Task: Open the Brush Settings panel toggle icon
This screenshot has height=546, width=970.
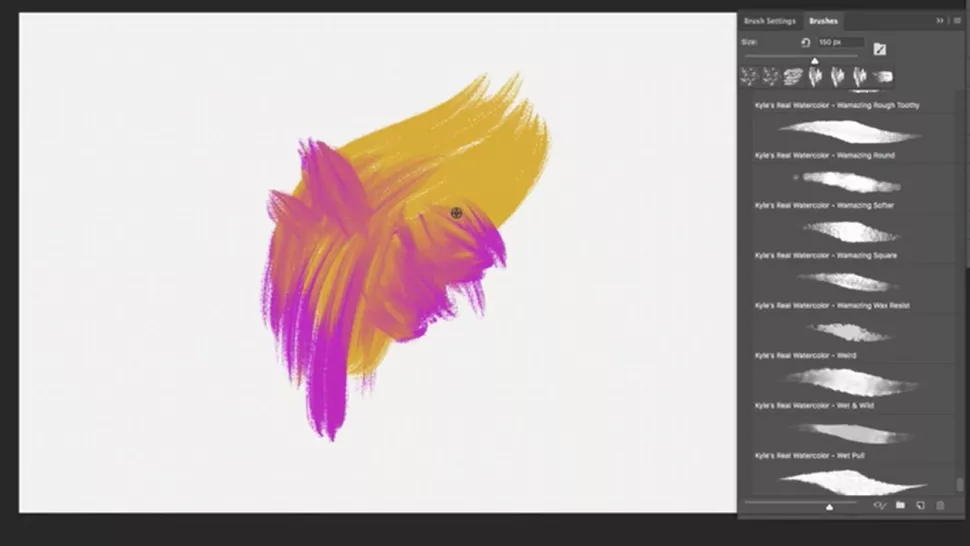Action: pyautogui.click(x=879, y=49)
